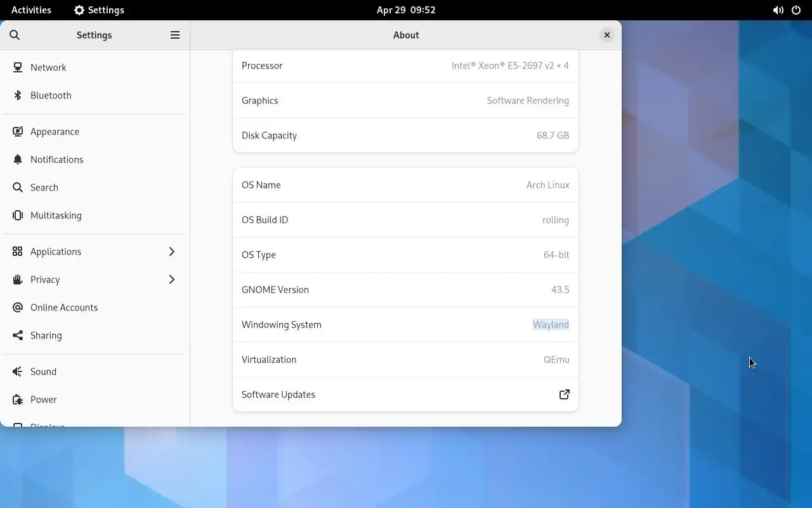Open the Sharing settings panel
This screenshot has width=812, height=508.
tap(95, 335)
